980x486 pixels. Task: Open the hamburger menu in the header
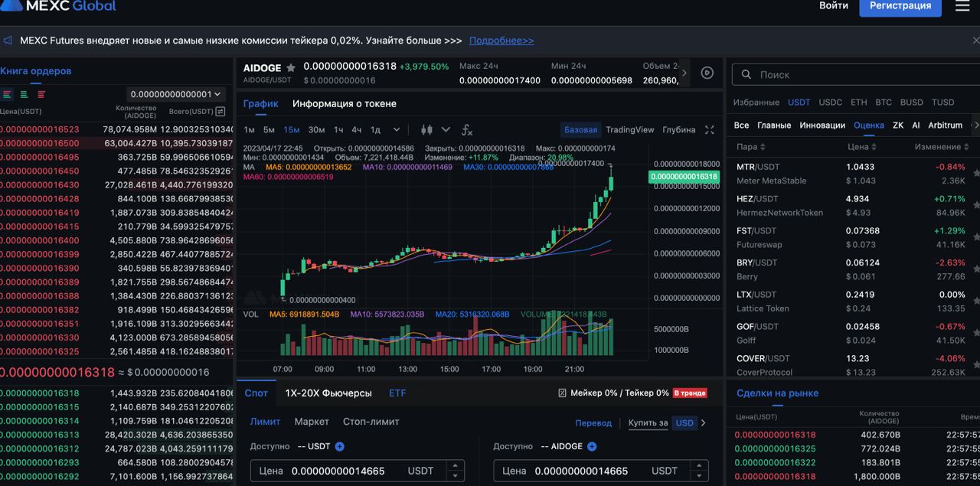(x=962, y=5)
